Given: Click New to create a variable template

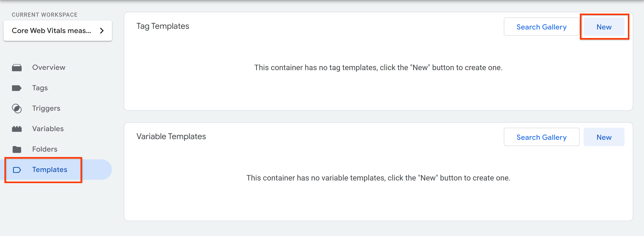Looking at the screenshot, I should (603, 137).
